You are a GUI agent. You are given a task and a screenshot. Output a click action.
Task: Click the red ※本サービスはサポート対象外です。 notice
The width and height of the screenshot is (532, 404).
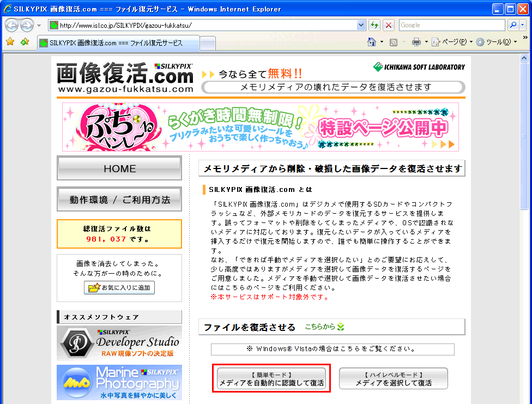[x=270, y=297]
